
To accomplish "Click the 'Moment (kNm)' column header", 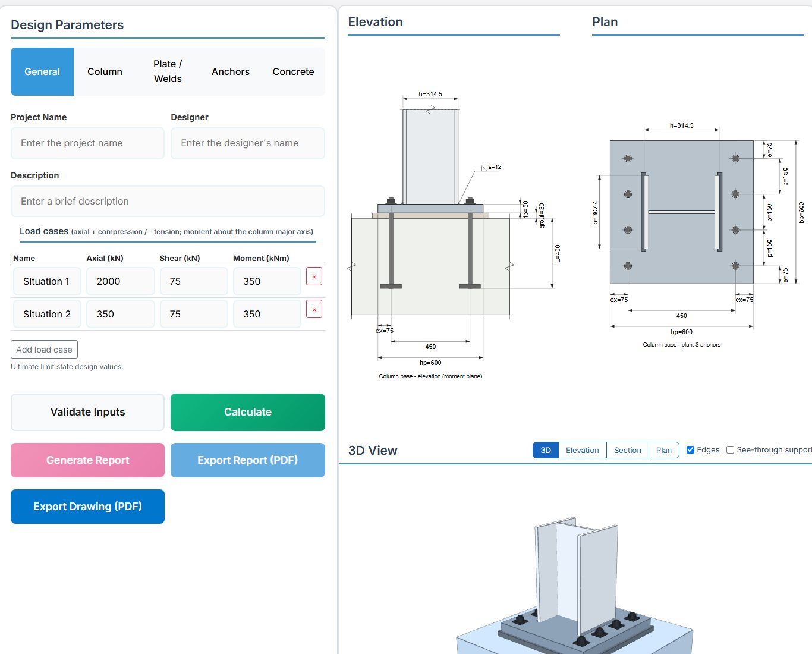I will tap(261, 258).
